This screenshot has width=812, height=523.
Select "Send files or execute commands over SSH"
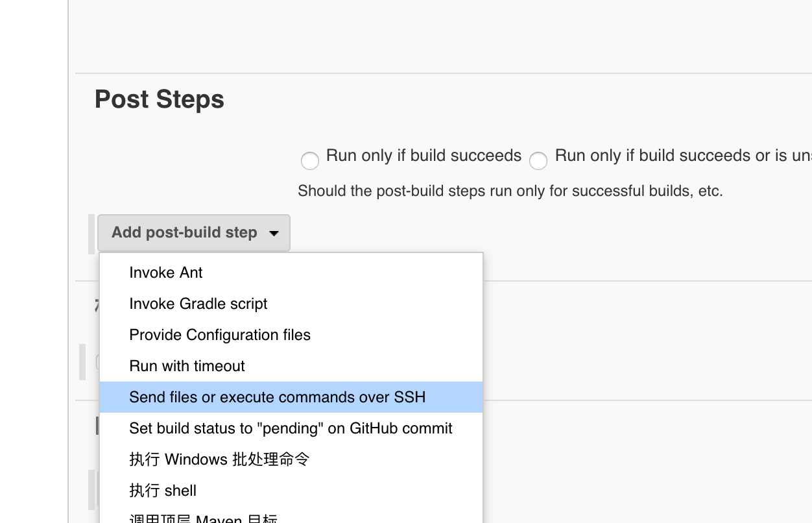(278, 397)
